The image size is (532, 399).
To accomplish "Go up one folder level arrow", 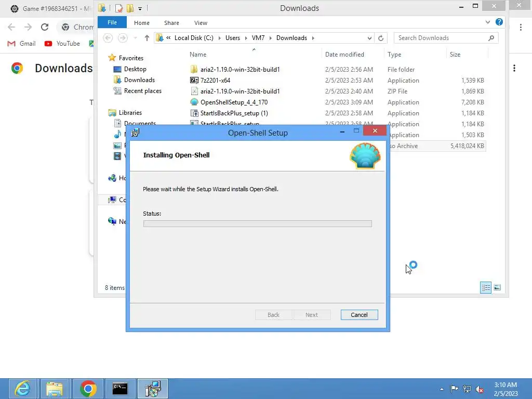I will coord(147,38).
